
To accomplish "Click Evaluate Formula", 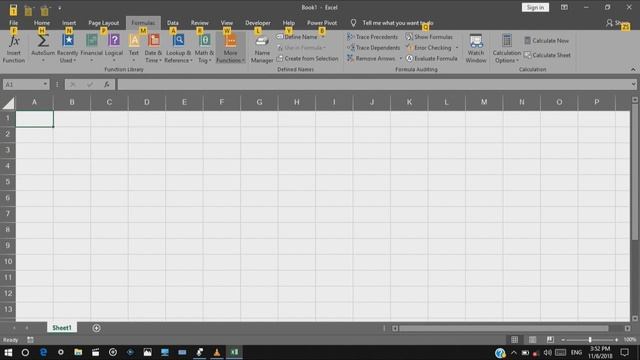I will pyautogui.click(x=431, y=58).
